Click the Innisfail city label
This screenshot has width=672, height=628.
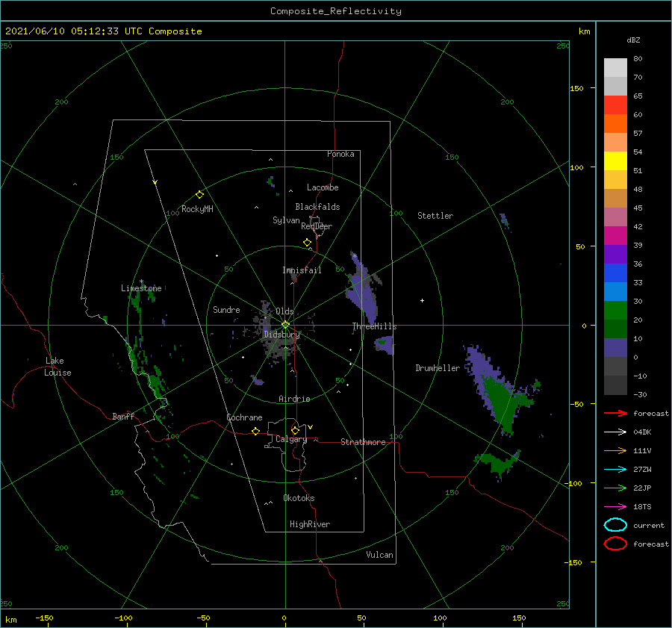[x=302, y=270]
